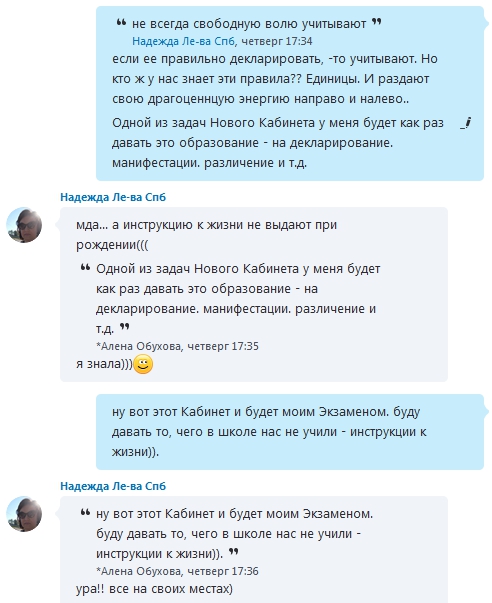The image size is (492, 603).
Task: Click closing quote mark after 'т.д.' in gray bubble
Action: 124,327
